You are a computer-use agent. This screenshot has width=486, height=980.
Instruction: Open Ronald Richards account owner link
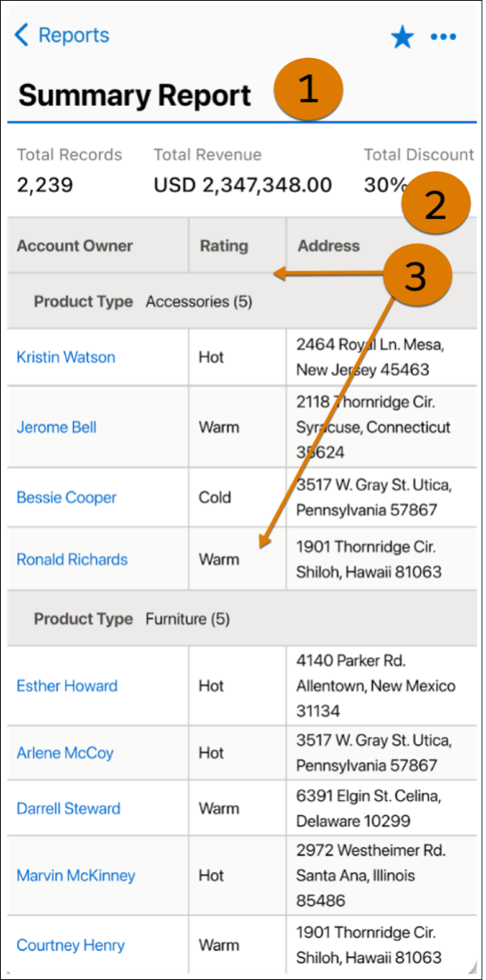(72, 559)
